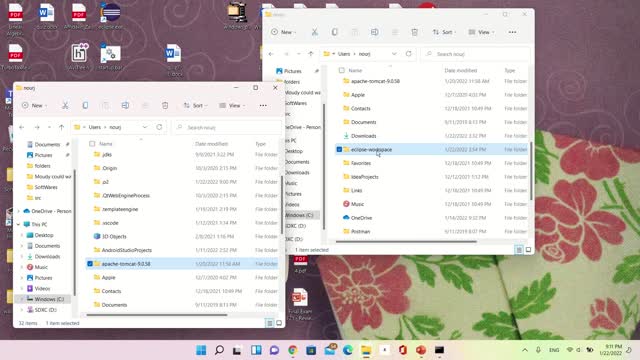The width and height of the screenshot is (640, 360).
Task: Sort by Date modified column in front window
Action: (211, 144)
